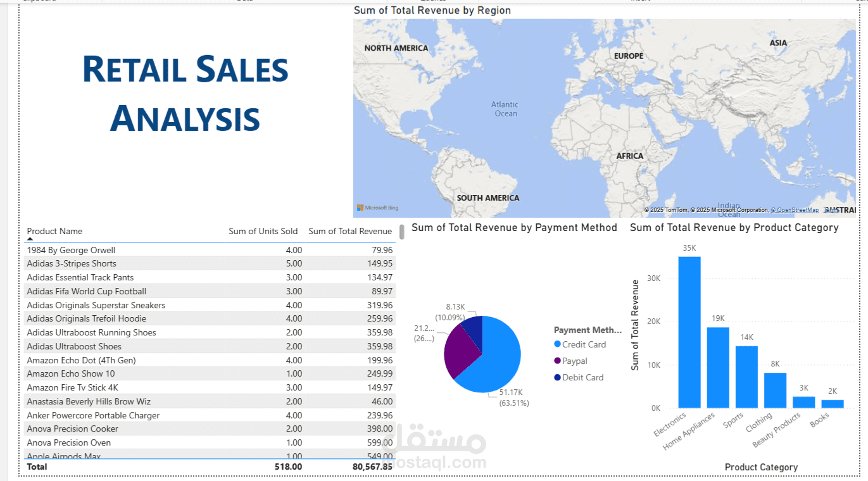The width and height of the screenshot is (868, 481).
Task: Click the "Electronics" x-axis category label
Action: pyautogui.click(x=670, y=425)
